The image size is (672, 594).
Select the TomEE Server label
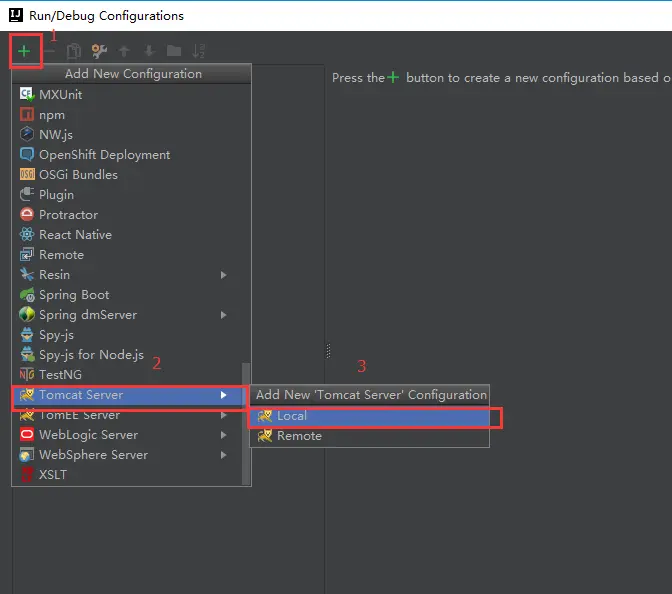[79, 415]
